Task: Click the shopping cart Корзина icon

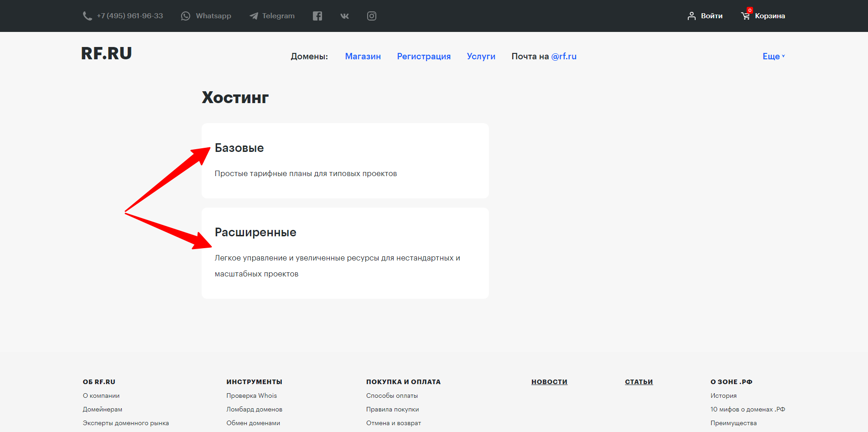Action: (745, 16)
